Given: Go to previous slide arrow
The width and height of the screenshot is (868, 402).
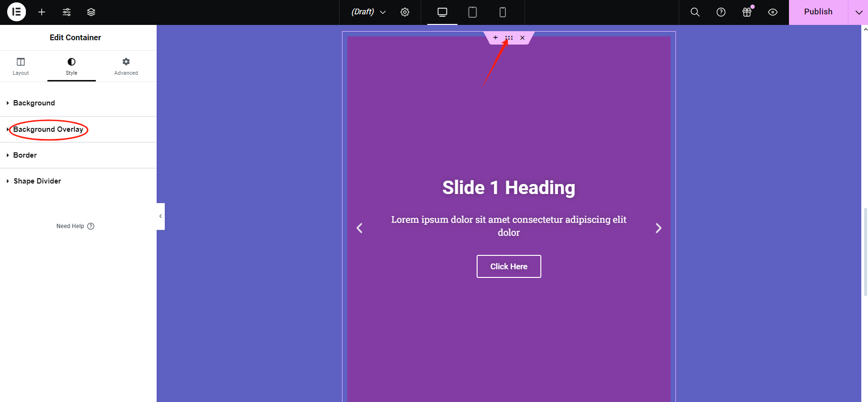Looking at the screenshot, I should (360, 228).
